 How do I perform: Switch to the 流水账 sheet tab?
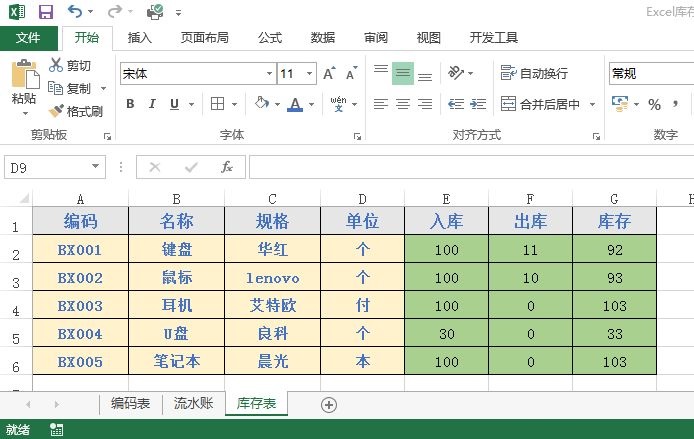tap(191, 404)
